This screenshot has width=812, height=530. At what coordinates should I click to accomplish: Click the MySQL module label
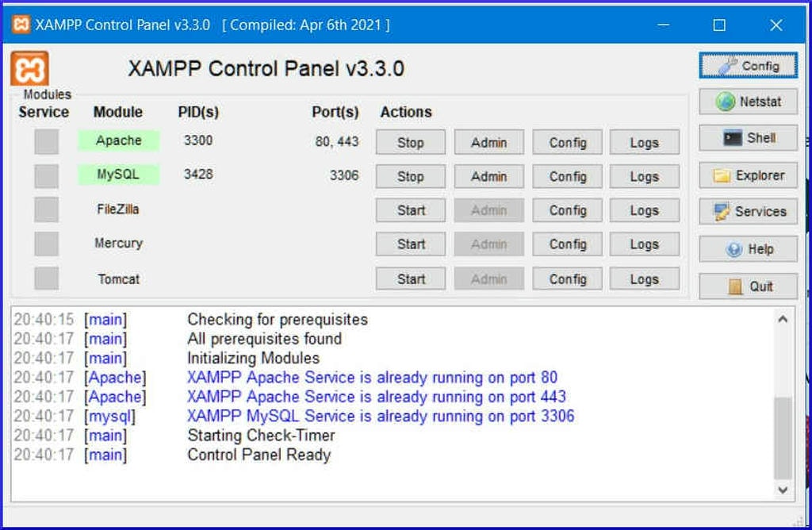point(119,174)
